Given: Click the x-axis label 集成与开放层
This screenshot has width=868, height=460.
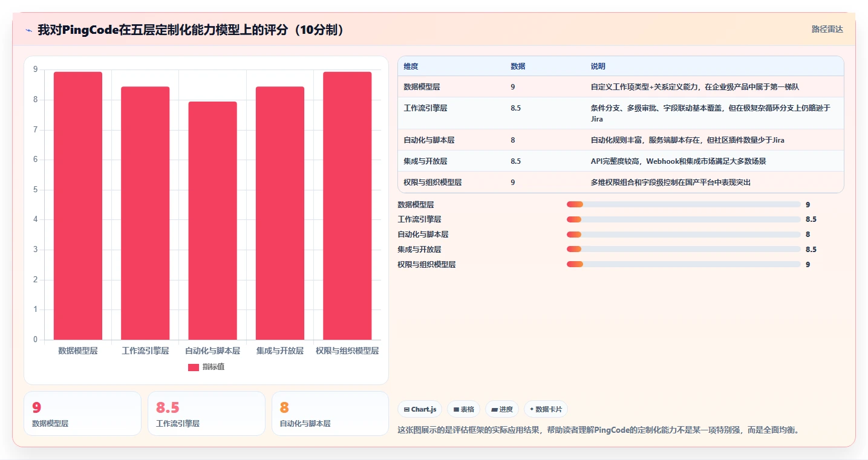Looking at the screenshot, I should pyautogui.click(x=280, y=351).
